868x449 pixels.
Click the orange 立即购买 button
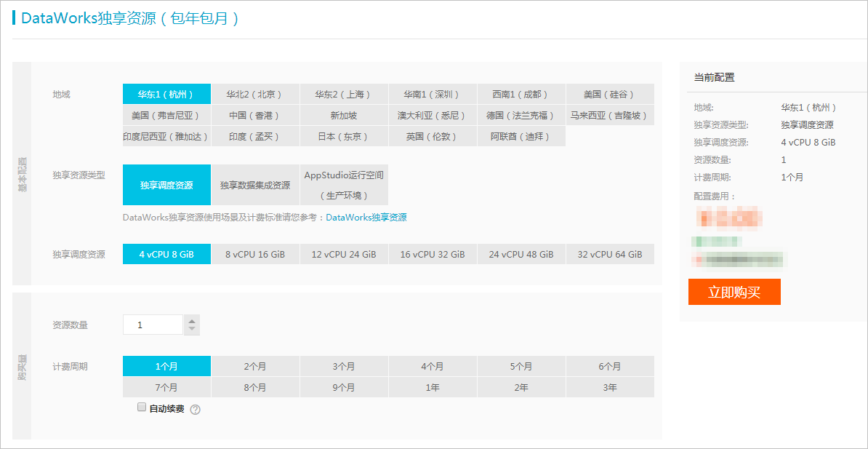734,292
